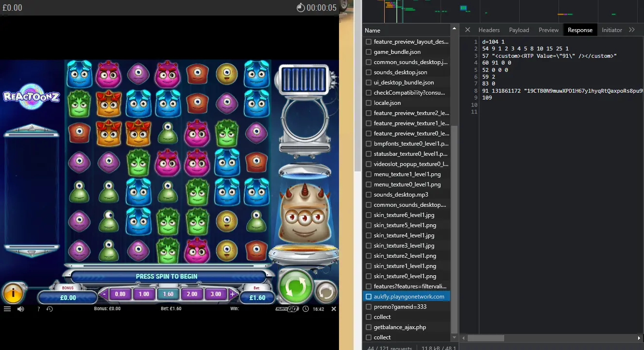Click the Play'n GO logo

[x=287, y=309]
